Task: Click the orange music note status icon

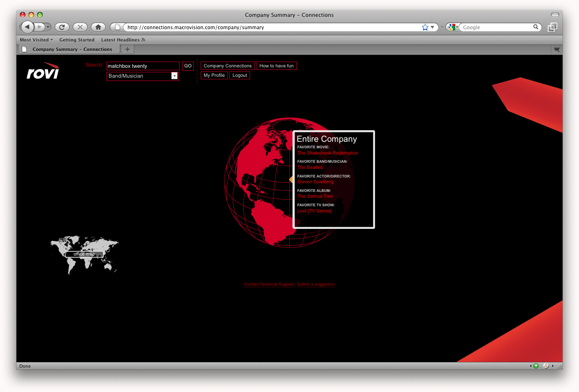Action: tap(546, 366)
